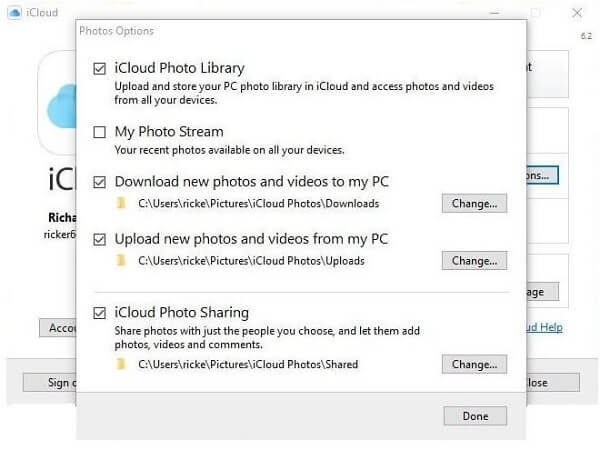Open the iCloud Help link
This screenshot has width=600, height=450.
click(545, 327)
